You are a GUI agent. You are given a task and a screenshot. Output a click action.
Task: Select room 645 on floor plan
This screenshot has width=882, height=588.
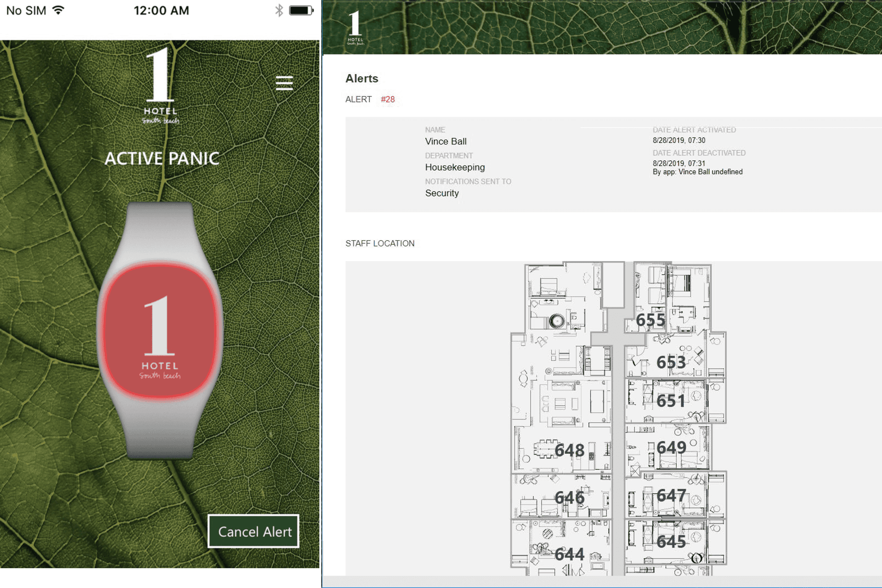click(x=671, y=542)
